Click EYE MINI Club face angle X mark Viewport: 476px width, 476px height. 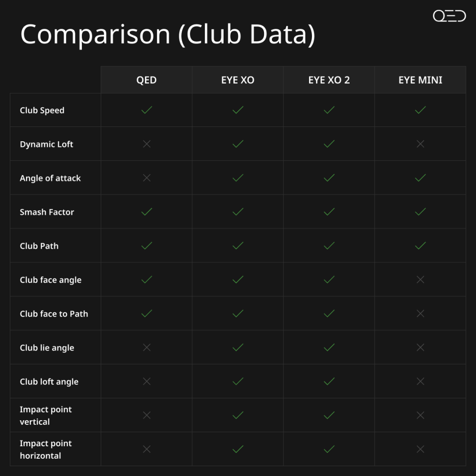tap(420, 280)
